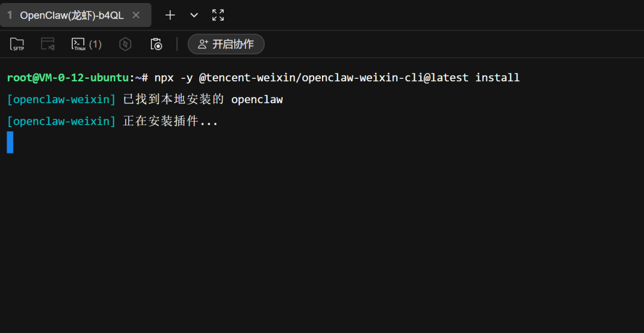Image resolution: width=644 pixels, height=333 pixels.
Task: Click the 开启协作 collaboration button
Action: point(226,44)
